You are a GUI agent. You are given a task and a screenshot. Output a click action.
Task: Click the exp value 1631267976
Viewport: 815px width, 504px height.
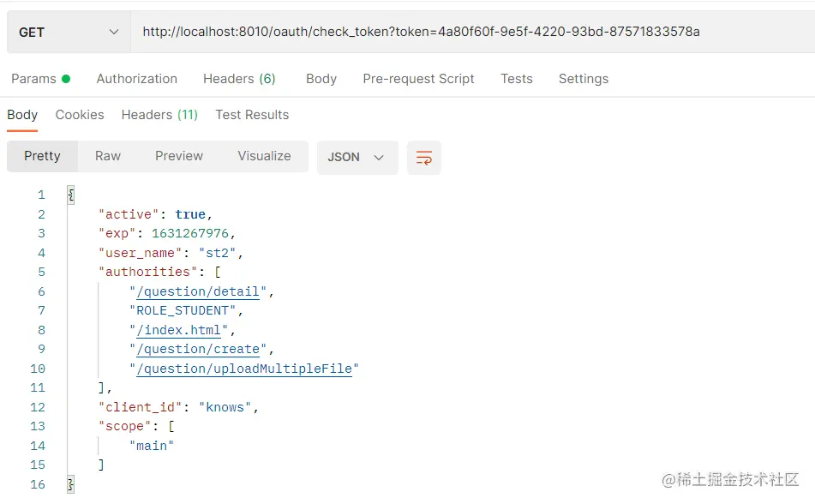pyautogui.click(x=190, y=233)
